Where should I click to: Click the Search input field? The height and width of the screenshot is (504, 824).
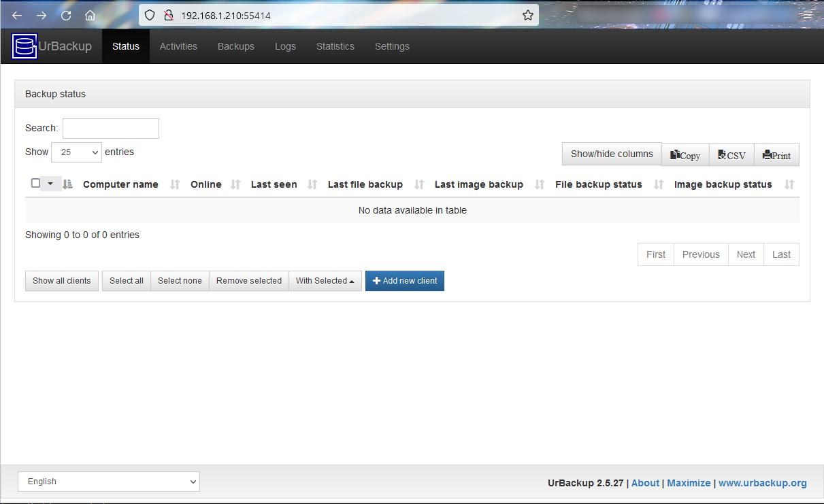(110, 129)
